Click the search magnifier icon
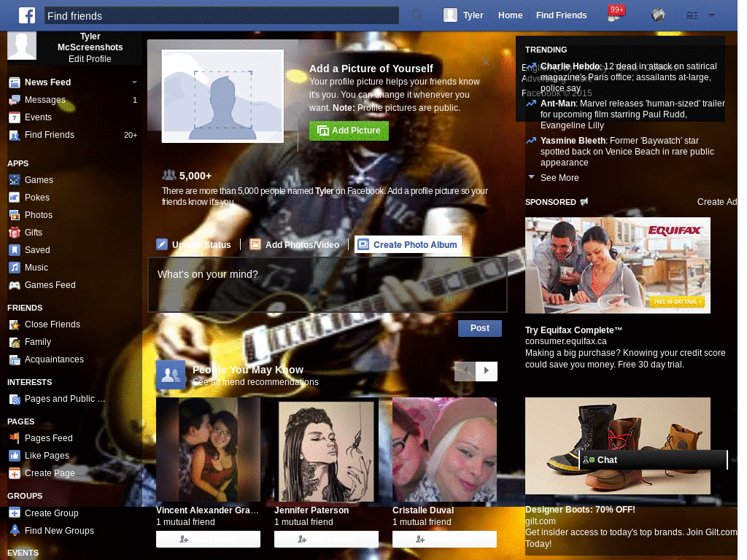The height and width of the screenshot is (560, 747). tap(417, 15)
